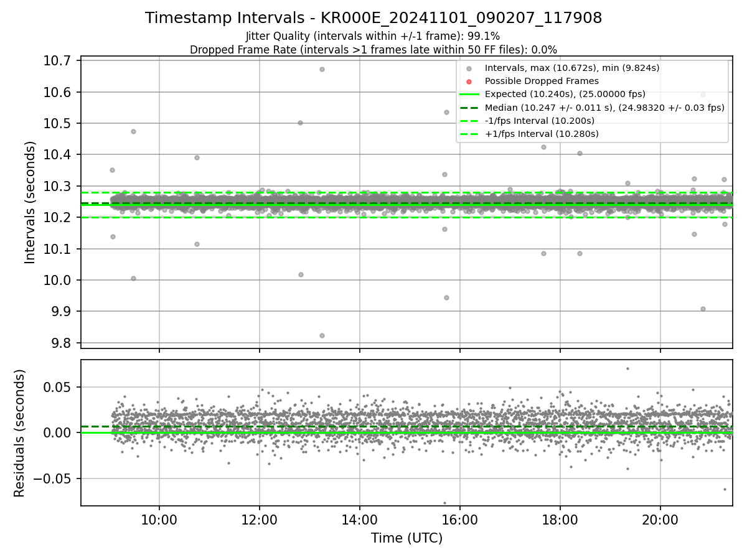Click legend entry '-1/fps Interval (10.200s)'
747x560 pixels.
pos(540,120)
